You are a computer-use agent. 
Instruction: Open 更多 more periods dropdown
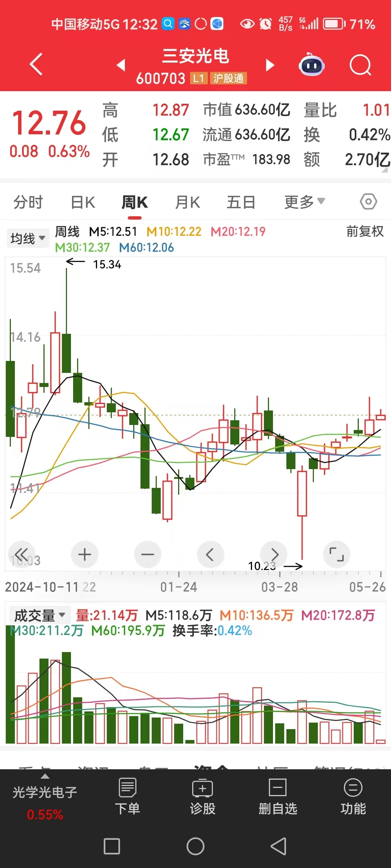click(x=304, y=202)
